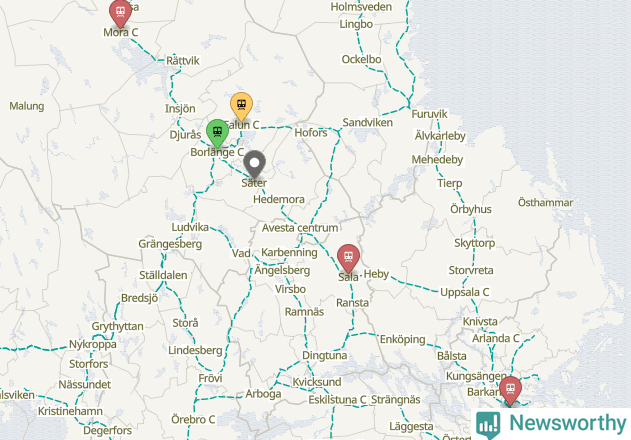This screenshot has height=440, width=631.
Task: Click the red train marker near Barkarby
Action: [x=510, y=390]
